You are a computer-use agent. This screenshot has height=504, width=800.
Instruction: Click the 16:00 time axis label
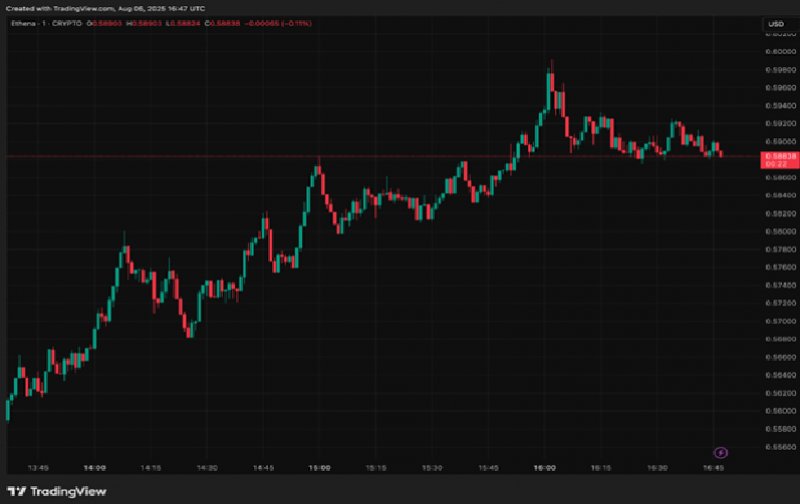tap(544, 468)
